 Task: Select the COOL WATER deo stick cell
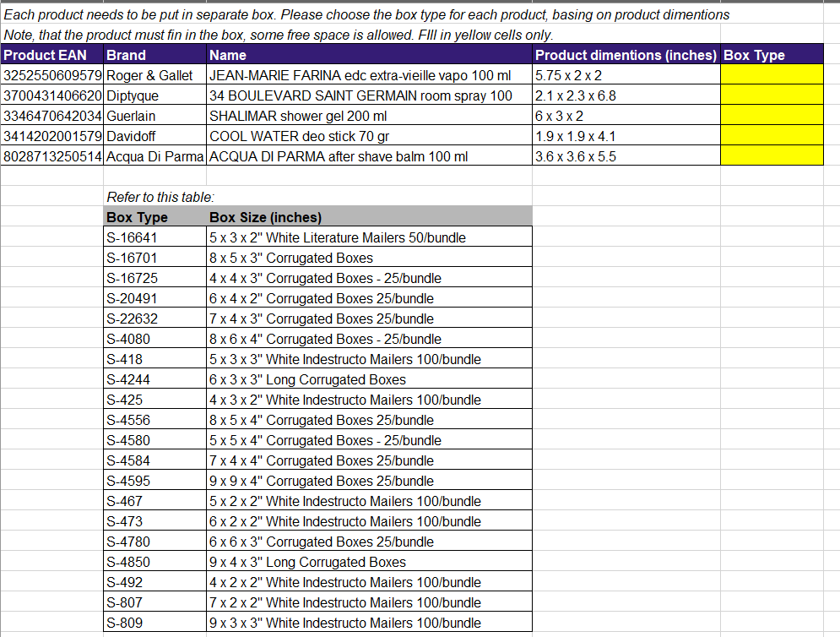click(369, 136)
